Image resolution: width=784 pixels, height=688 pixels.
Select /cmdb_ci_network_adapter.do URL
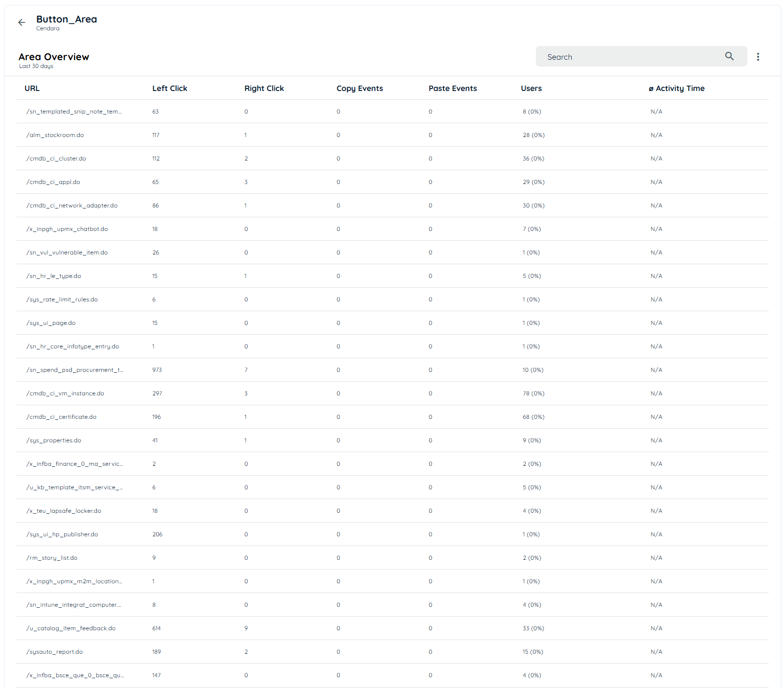pyautogui.click(x=72, y=206)
